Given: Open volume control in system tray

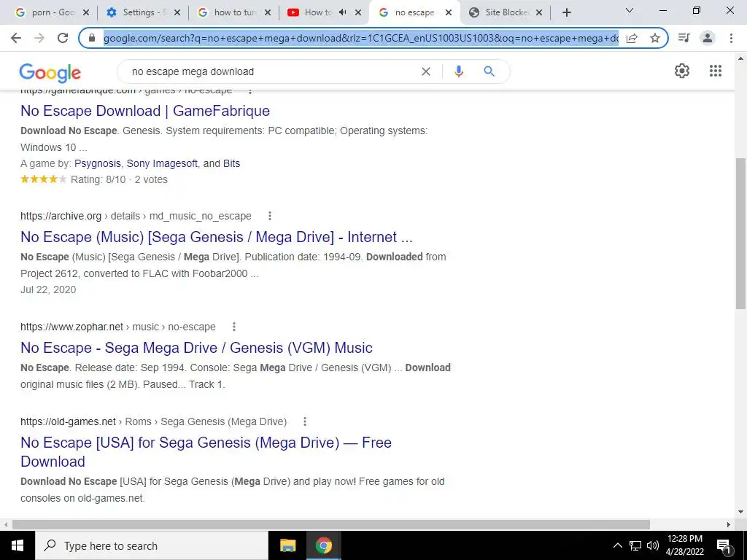Looking at the screenshot, I should (x=653, y=545).
